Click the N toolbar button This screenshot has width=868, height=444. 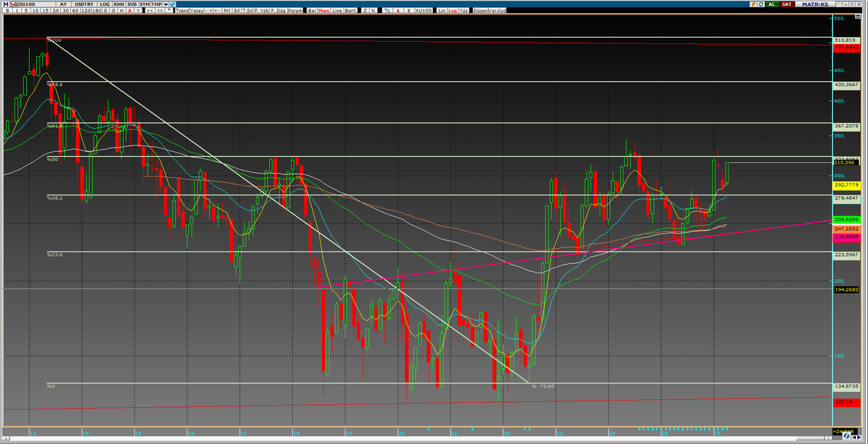(x=373, y=11)
